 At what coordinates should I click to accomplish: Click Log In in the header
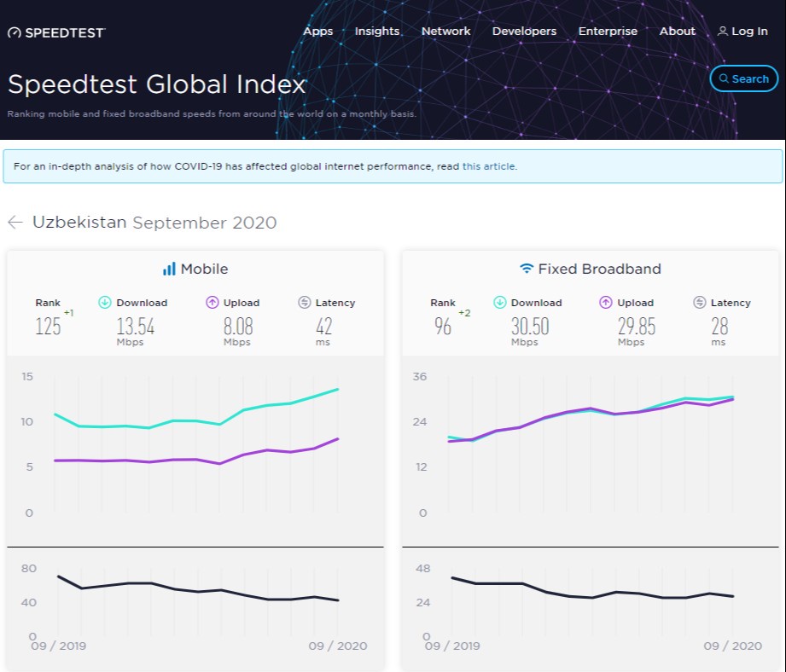[742, 32]
